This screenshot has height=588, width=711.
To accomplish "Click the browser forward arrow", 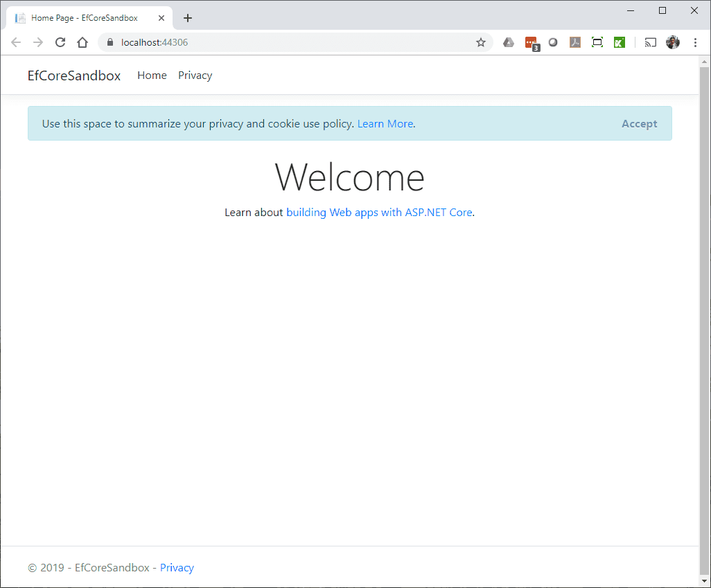I will (38, 42).
